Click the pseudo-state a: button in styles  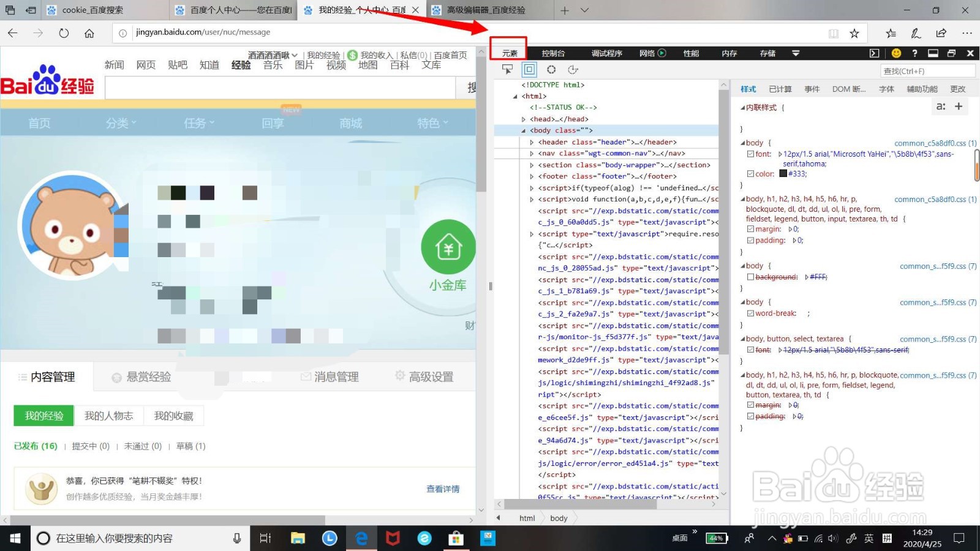[941, 107]
